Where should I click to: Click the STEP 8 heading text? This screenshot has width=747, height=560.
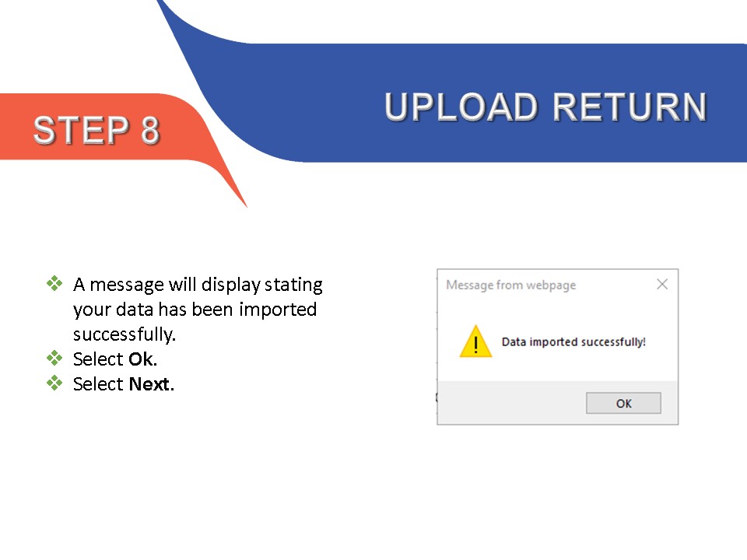click(x=96, y=130)
